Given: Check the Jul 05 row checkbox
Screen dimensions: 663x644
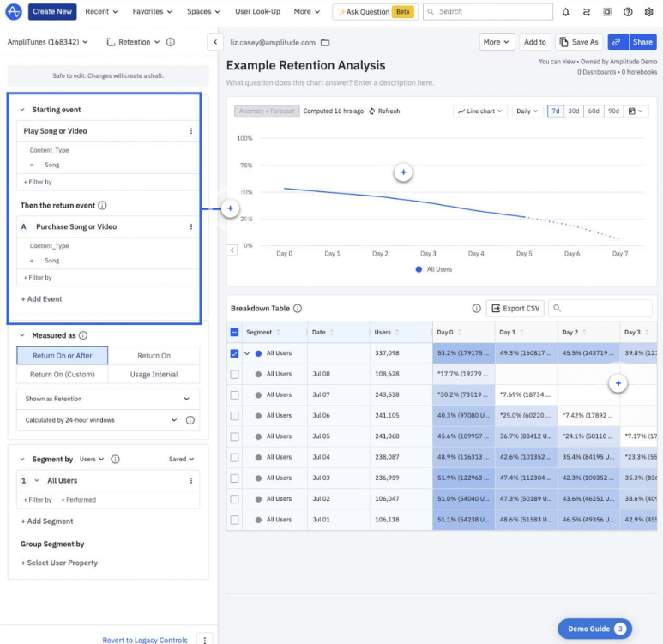Looking at the screenshot, I should [235, 436].
